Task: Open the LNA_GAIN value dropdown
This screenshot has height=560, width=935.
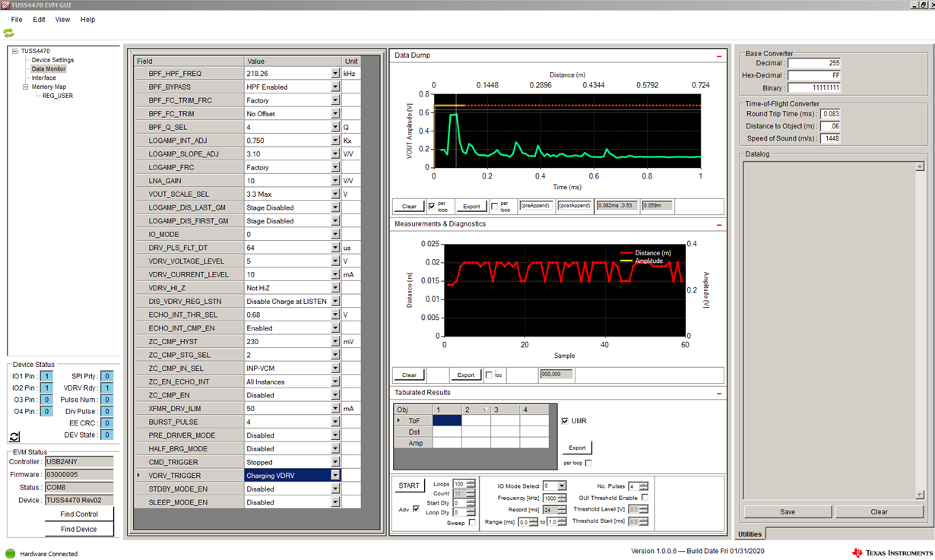Action: point(335,181)
